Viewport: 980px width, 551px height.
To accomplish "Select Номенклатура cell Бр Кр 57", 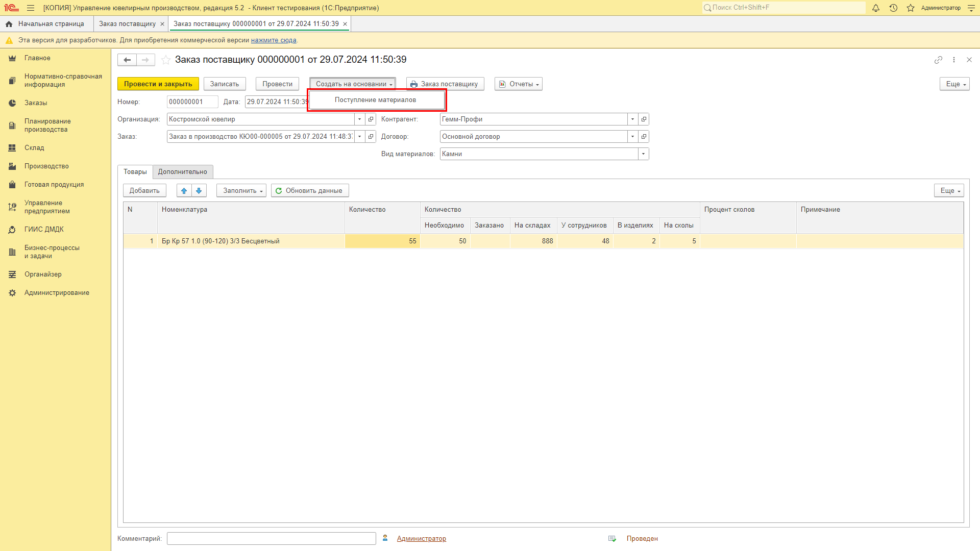I will click(x=251, y=241).
